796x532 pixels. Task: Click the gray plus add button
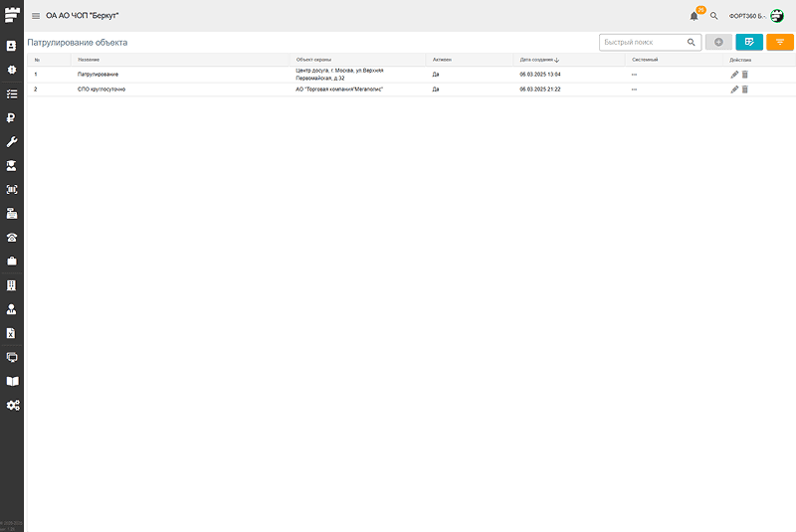(718, 42)
